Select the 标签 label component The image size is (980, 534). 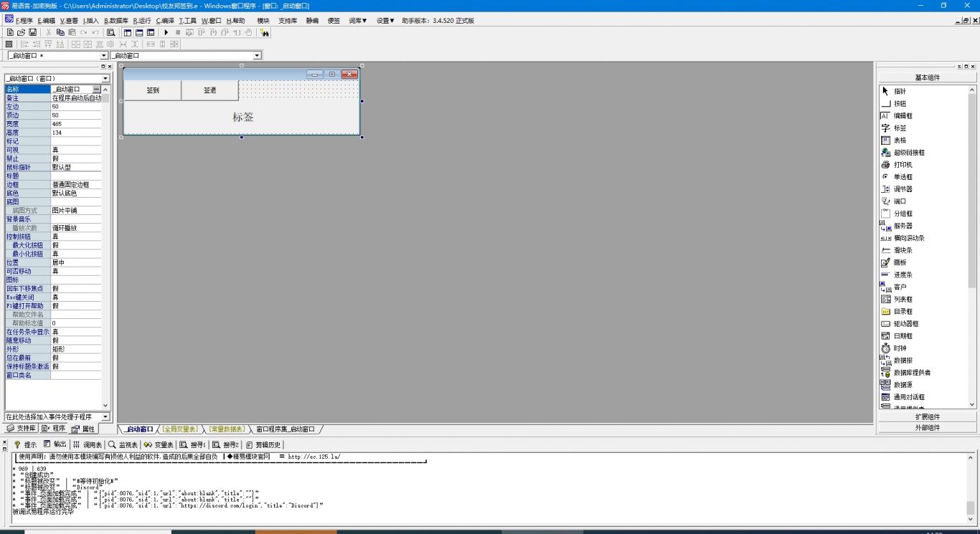pyautogui.click(x=893, y=128)
